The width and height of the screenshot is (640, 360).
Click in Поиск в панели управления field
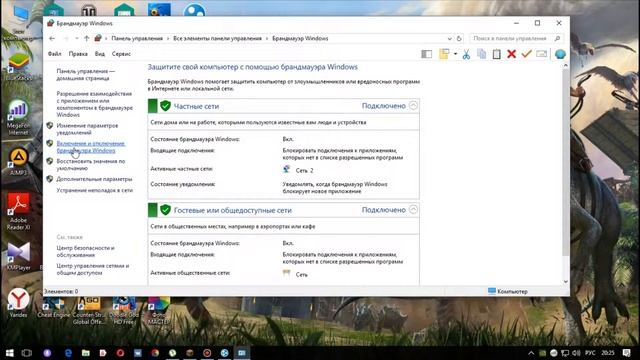point(510,38)
